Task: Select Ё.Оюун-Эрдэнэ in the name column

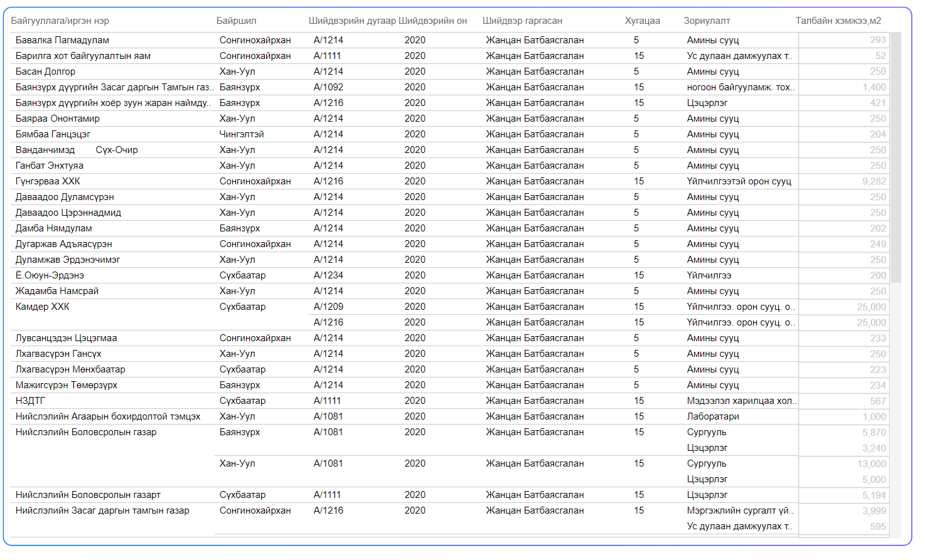Action: point(50,275)
